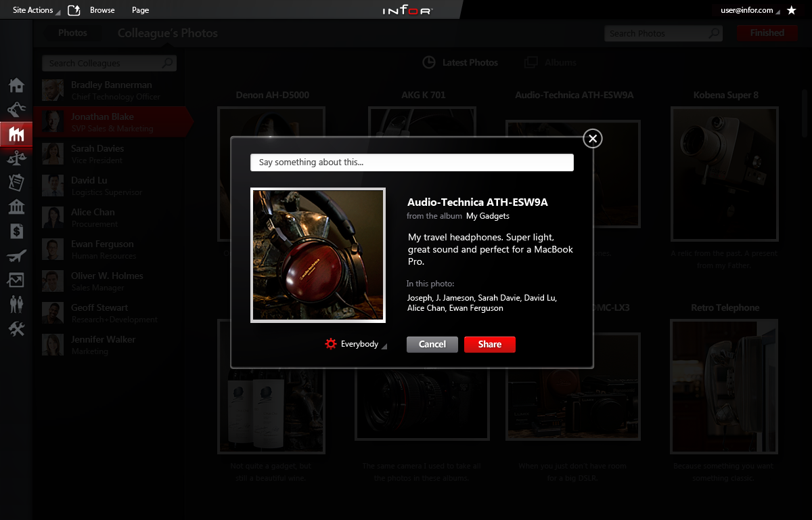
Task: Expand the user@infor.com account dropdown
Action: 750,10
